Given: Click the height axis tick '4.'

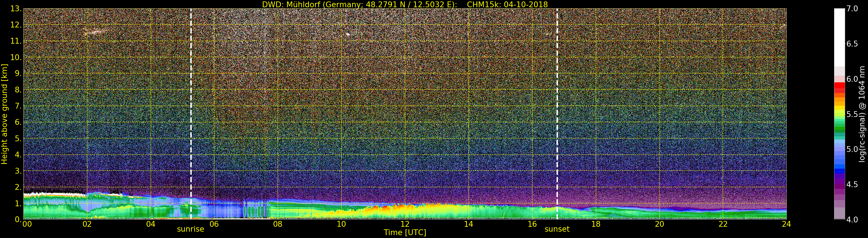Looking at the screenshot, I should (x=18, y=155).
